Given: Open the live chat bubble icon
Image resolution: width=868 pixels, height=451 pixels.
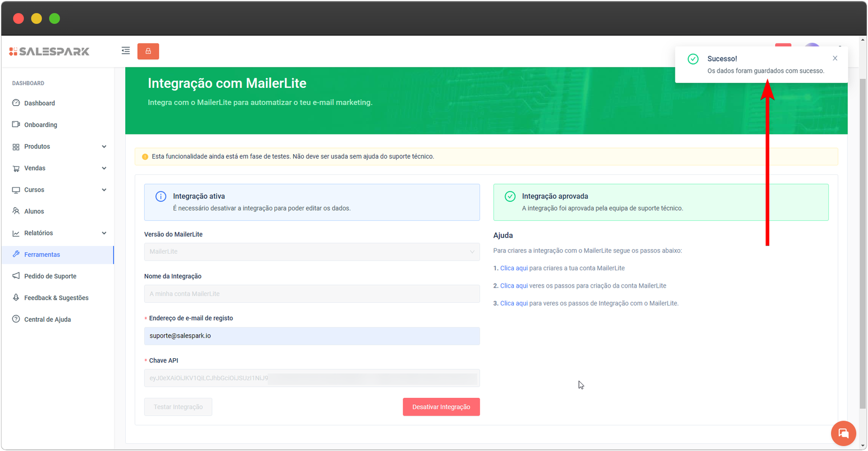Looking at the screenshot, I should tap(843, 433).
